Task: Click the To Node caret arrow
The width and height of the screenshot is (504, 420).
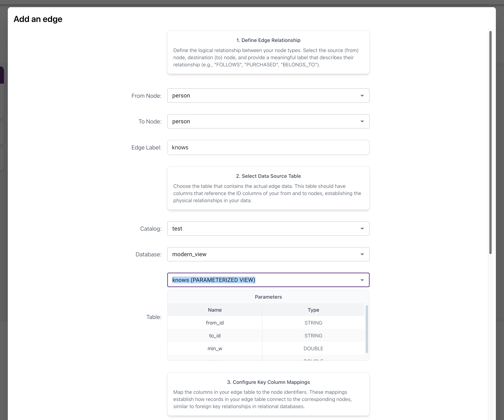Action: click(x=362, y=122)
